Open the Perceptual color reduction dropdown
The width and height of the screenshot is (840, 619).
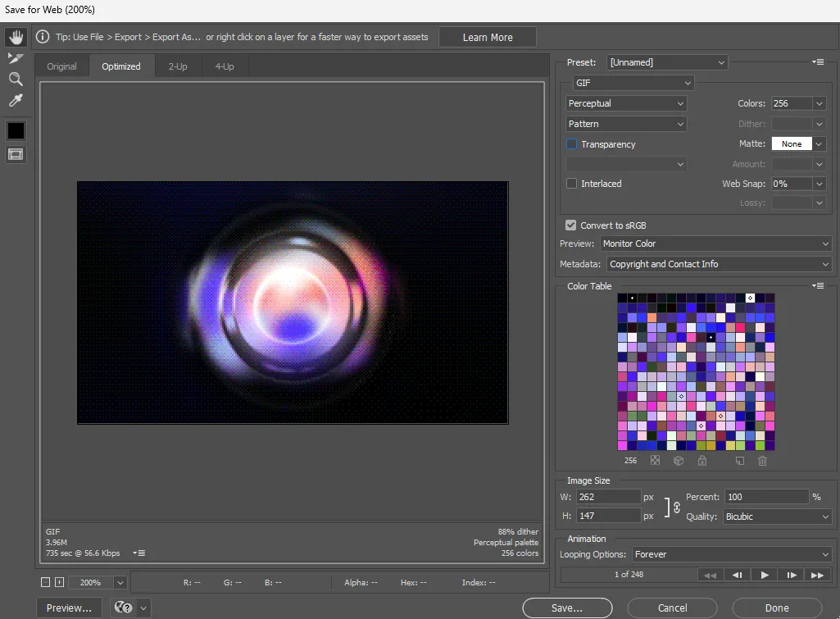(626, 103)
